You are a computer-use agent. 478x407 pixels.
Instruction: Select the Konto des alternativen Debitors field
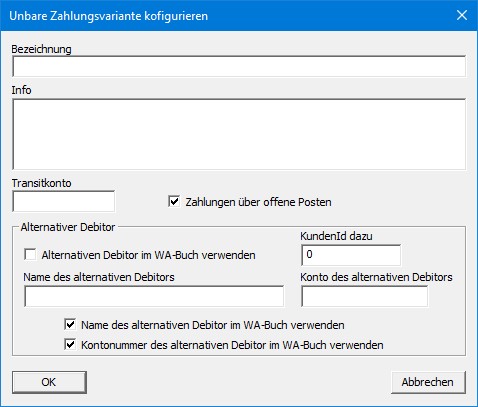[x=365, y=296]
